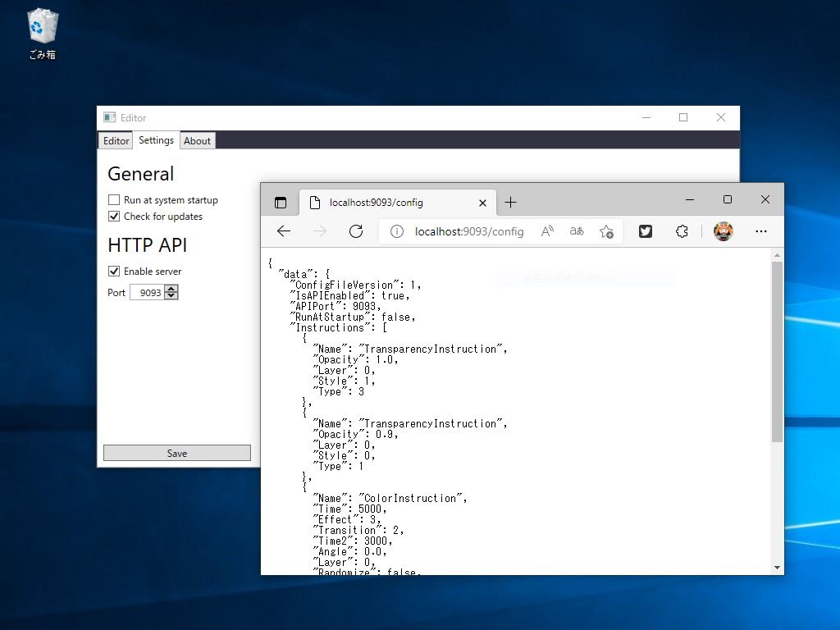Viewport: 840px width, 630px height.
Task: View site information for localhost
Action: pyautogui.click(x=395, y=231)
